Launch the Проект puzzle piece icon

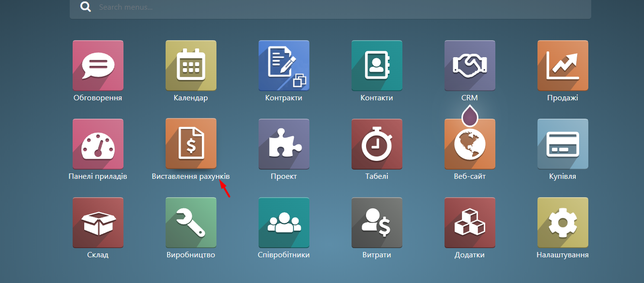coord(284,144)
